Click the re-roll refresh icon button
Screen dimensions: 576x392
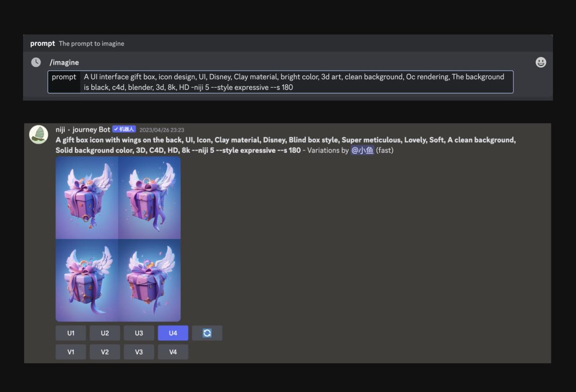click(x=207, y=333)
